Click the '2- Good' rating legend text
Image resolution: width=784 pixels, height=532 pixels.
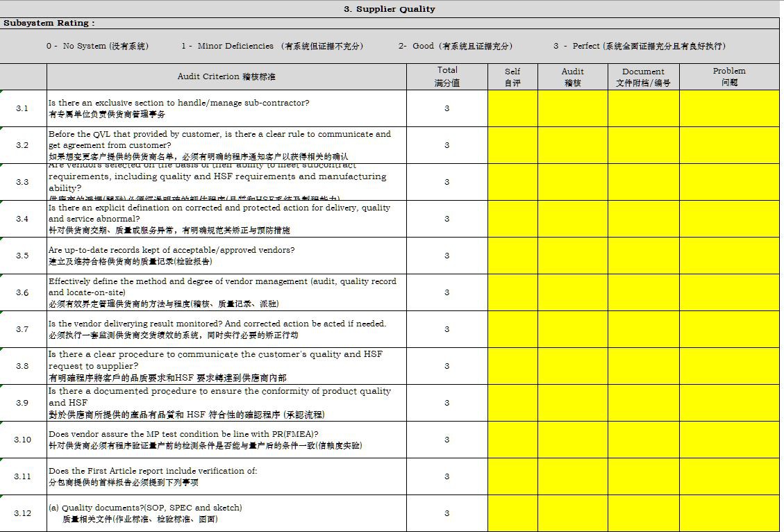pyautogui.click(x=456, y=47)
